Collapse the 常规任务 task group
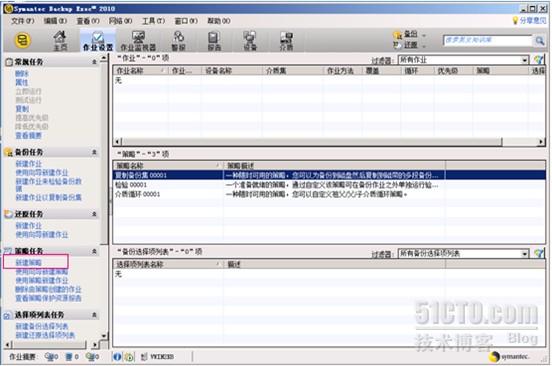The width and height of the screenshot is (552, 366). 94,62
